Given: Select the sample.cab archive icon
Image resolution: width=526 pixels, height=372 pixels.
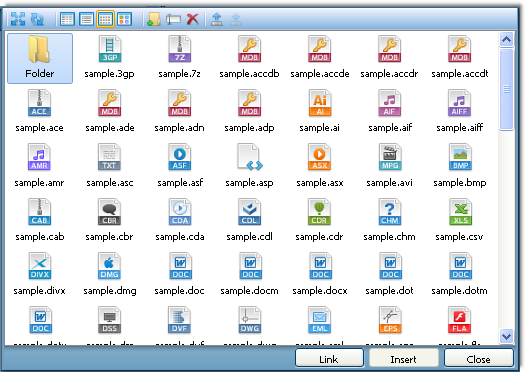Looking at the screenshot, I should coord(39,212).
